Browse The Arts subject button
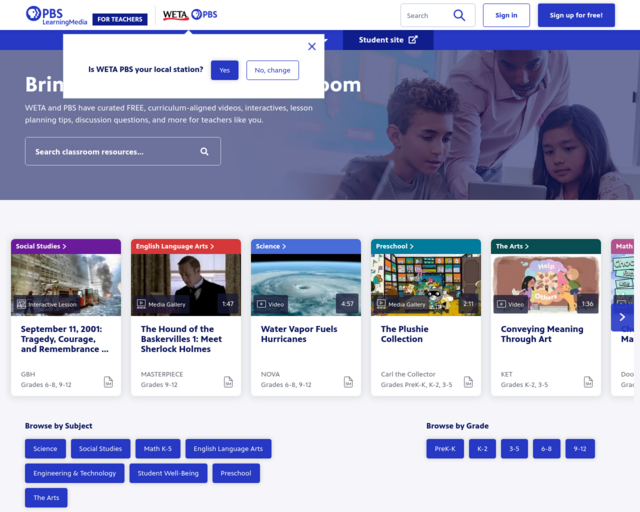This screenshot has width=640, height=512. 46,498
